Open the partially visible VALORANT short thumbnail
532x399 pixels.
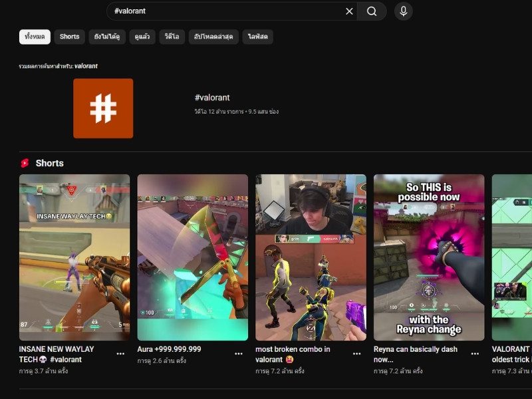512,257
